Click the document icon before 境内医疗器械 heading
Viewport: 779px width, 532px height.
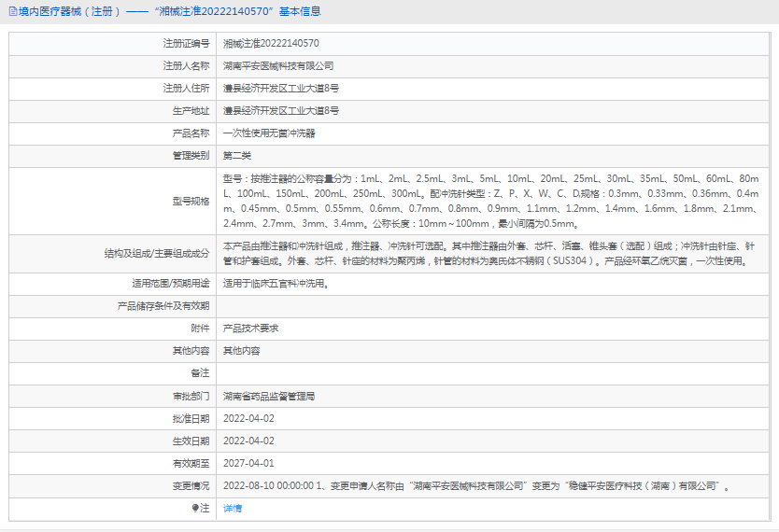pos(13,11)
